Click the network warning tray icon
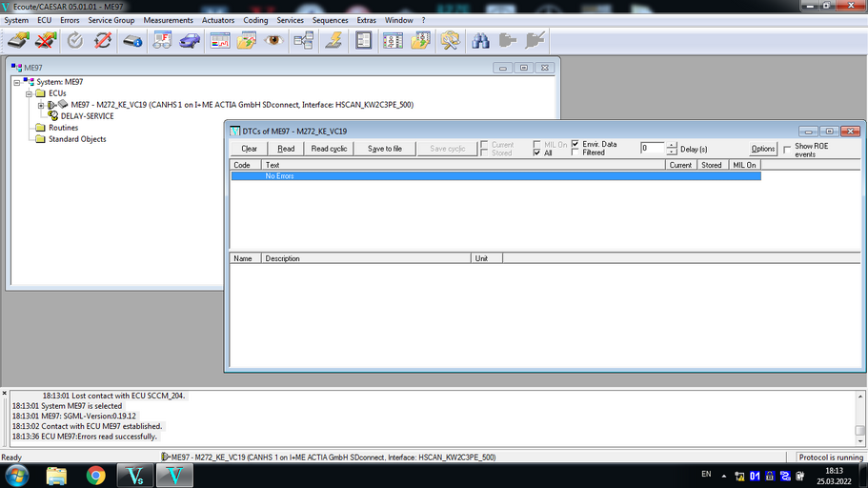Image resolution: width=868 pixels, height=488 pixels. [x=739, y=476]
